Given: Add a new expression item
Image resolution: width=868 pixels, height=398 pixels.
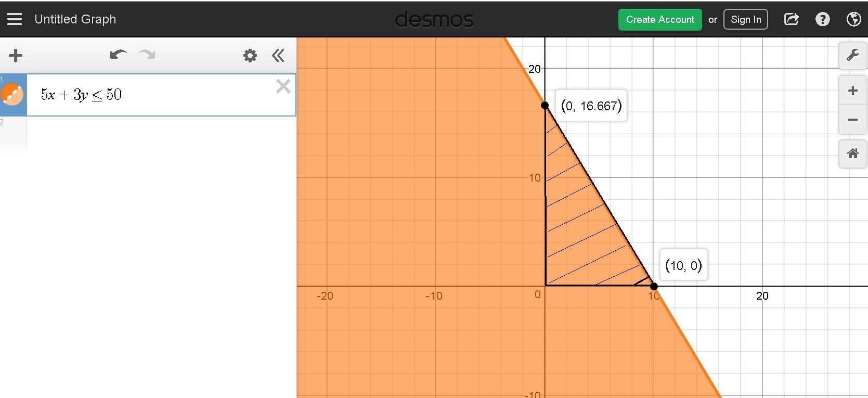Looking at the screenshot, I should click(x=16, y=55).
